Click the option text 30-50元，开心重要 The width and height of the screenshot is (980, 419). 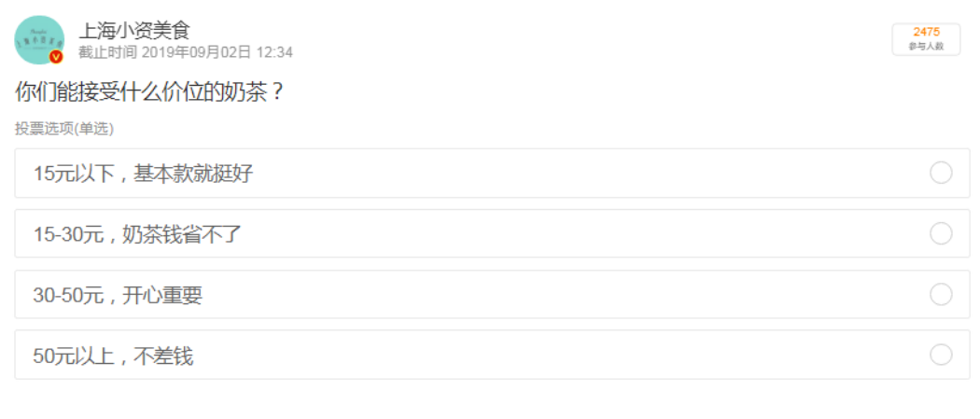click(x=118, y=294)
